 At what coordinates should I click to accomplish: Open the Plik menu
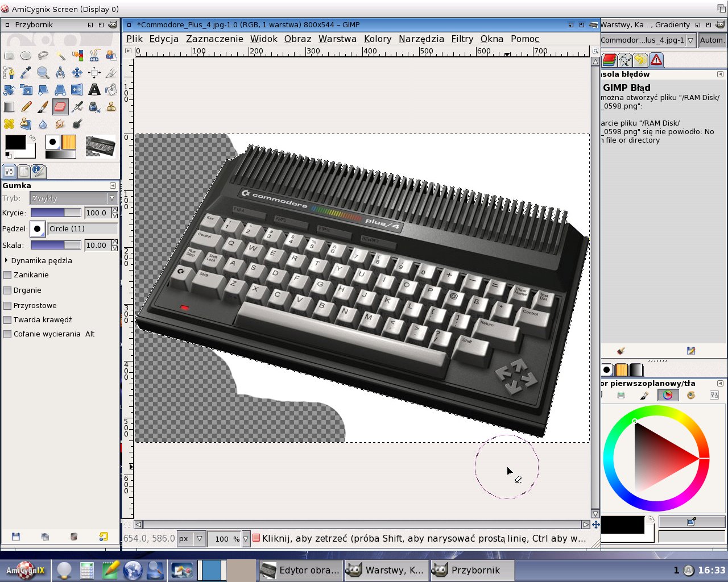[134, 39]
